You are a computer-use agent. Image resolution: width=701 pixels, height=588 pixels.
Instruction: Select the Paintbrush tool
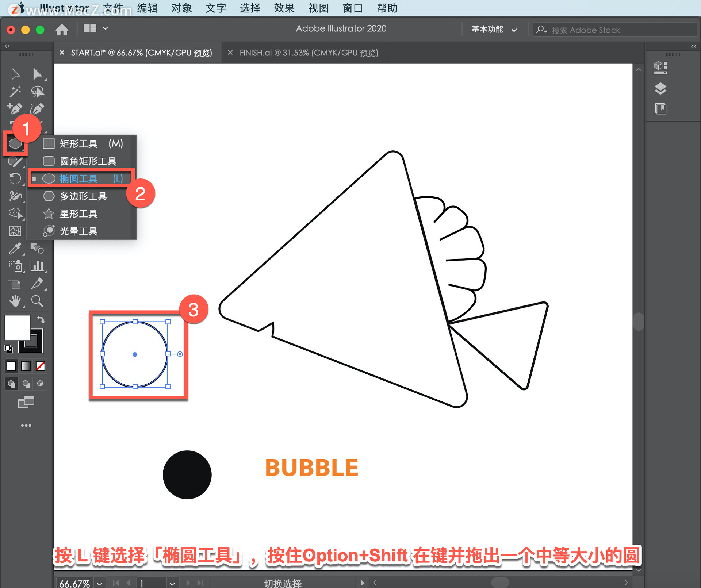[x=15, y=161]
